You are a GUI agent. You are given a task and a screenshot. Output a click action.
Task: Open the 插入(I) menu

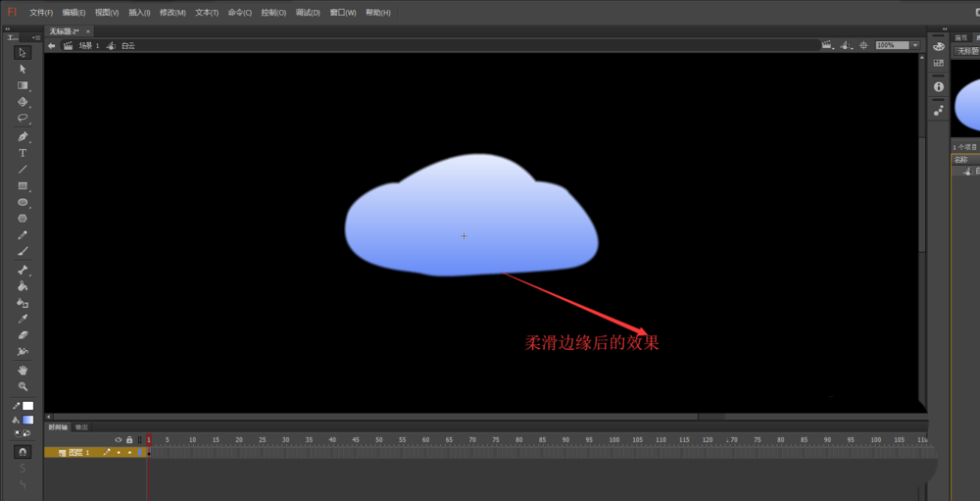point(139,13)
